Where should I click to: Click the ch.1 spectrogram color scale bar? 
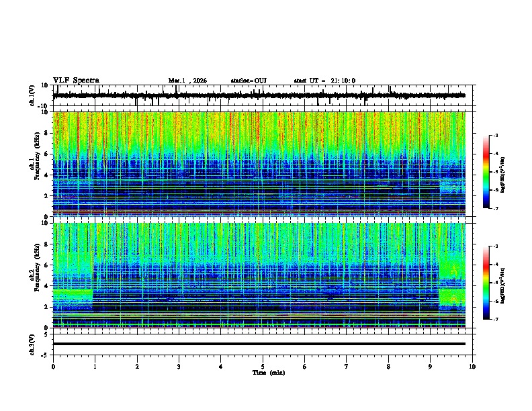pyautogui.click(x=486, y=172)
